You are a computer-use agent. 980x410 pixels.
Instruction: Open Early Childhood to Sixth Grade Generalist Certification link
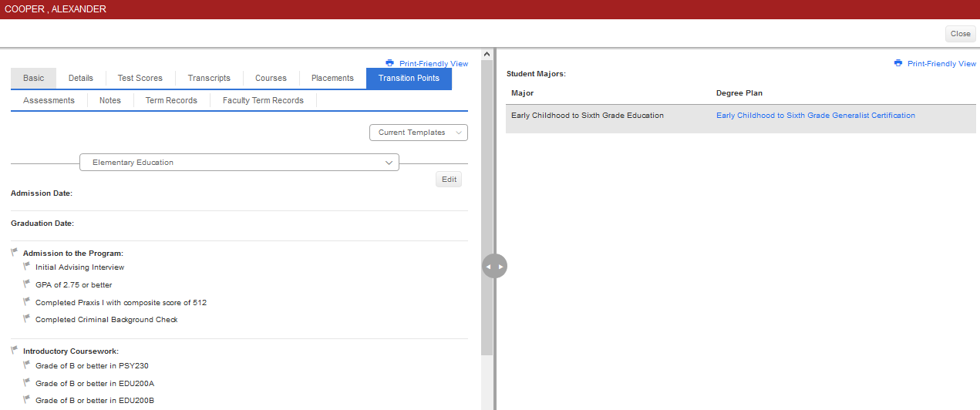(816, 116)
